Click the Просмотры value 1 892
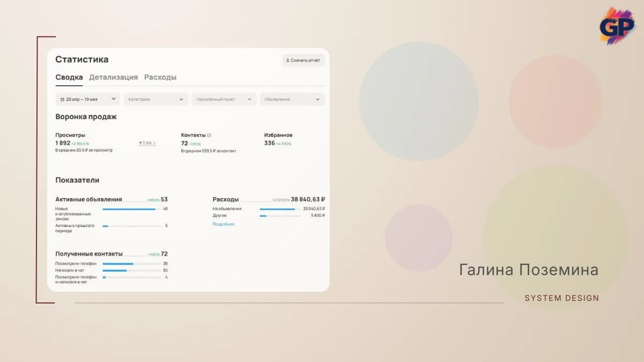The width and height of the screenshot is (644, 362). click(63, 143)
